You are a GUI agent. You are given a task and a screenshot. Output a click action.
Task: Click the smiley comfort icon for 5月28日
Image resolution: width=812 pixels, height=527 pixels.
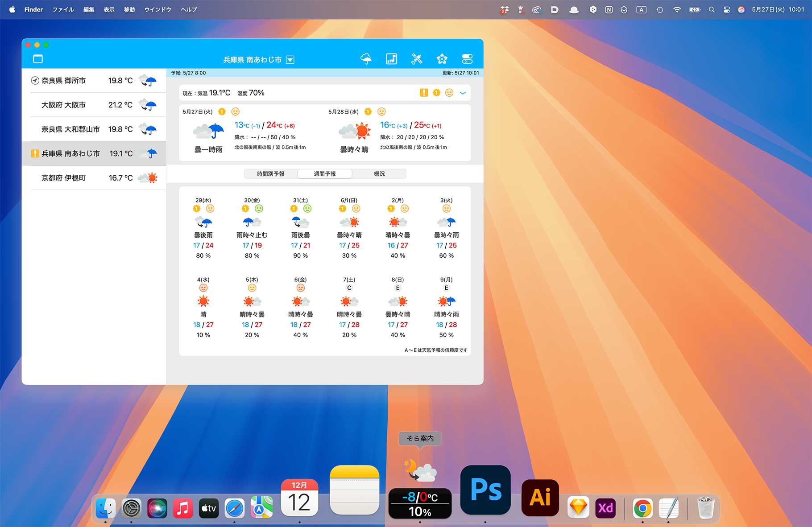point(381,111)
